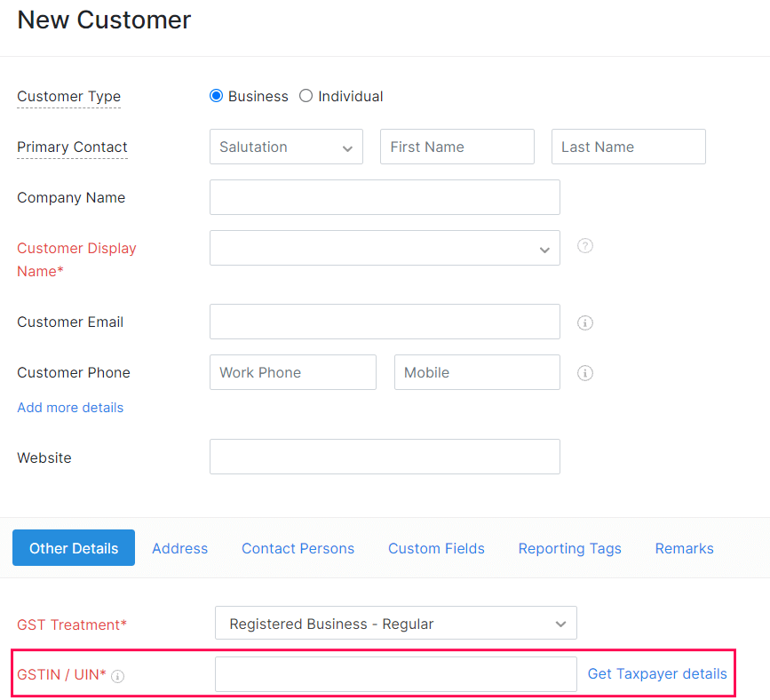Click the info icon next to Customer Email
The width and height of the screenshot is (770, 700).
584,322
